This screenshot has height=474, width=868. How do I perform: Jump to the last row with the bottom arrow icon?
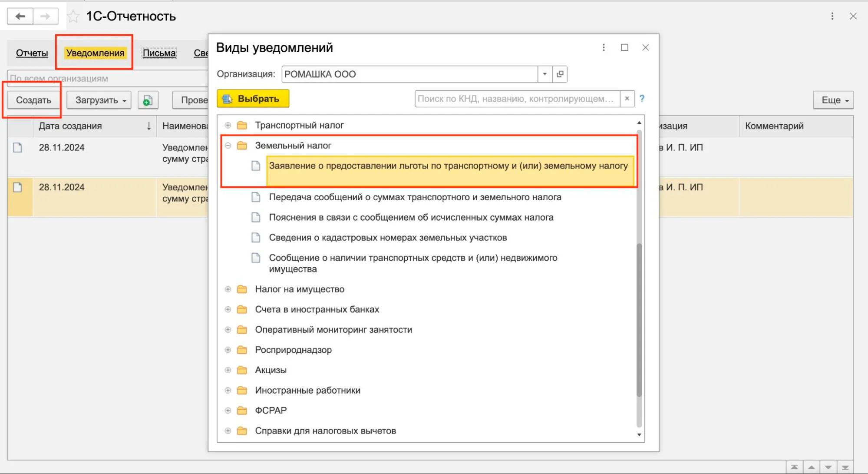pyautogui.click(x=845, y=467)
